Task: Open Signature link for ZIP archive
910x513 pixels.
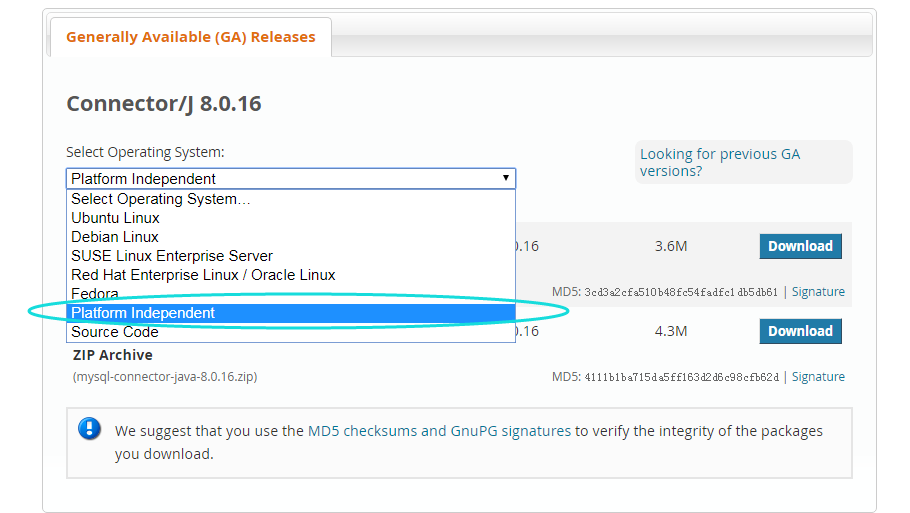Action: pos(818,377)
